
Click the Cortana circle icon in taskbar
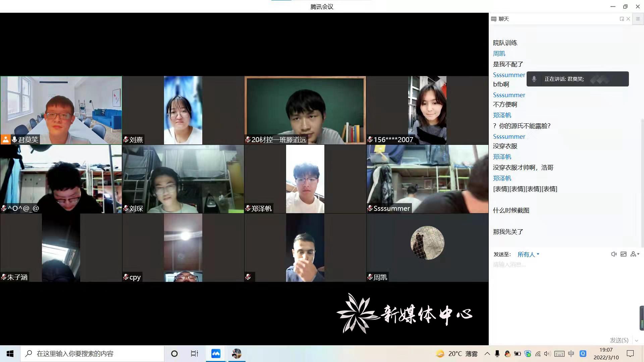pos(174,353)
